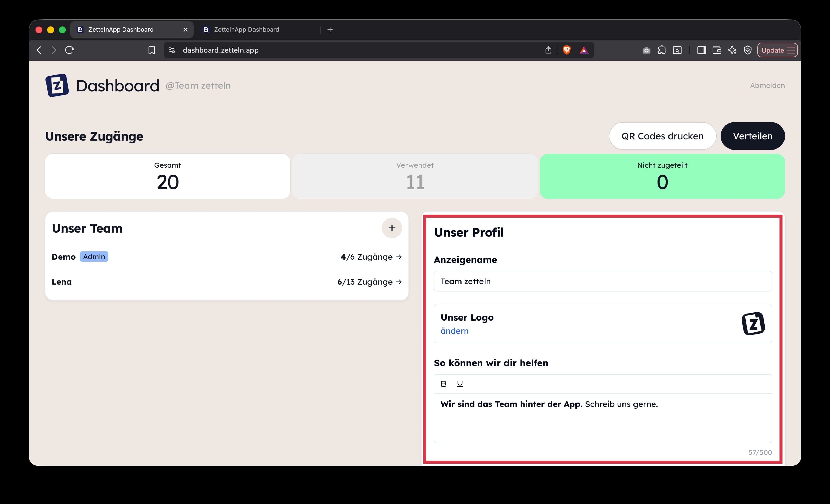
Task: Click the share icon in address bar
Action: (548, 50)
